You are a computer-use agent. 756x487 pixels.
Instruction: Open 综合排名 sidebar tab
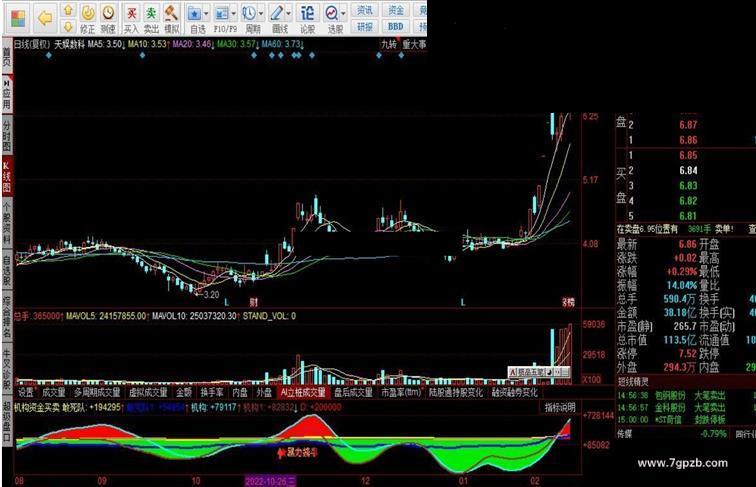(x=7, y=317)
